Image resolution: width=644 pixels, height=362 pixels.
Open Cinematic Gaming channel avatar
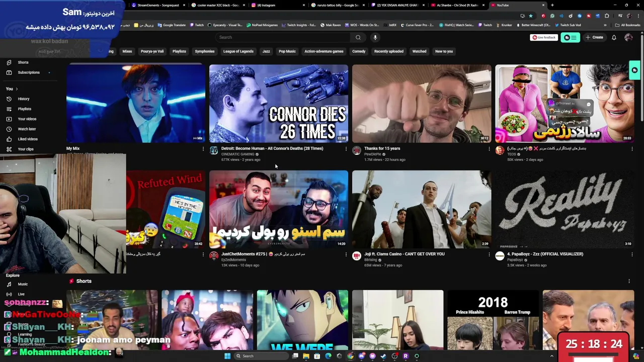pyautogui.click(x=214, y=150)
